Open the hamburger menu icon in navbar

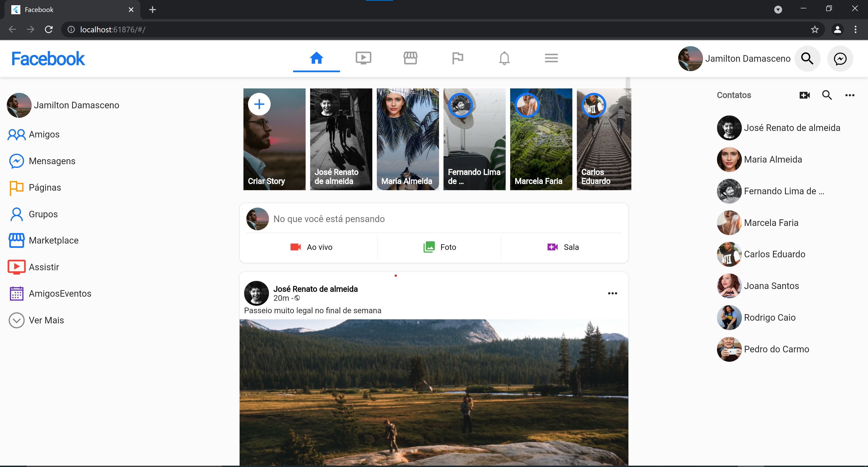551,58
